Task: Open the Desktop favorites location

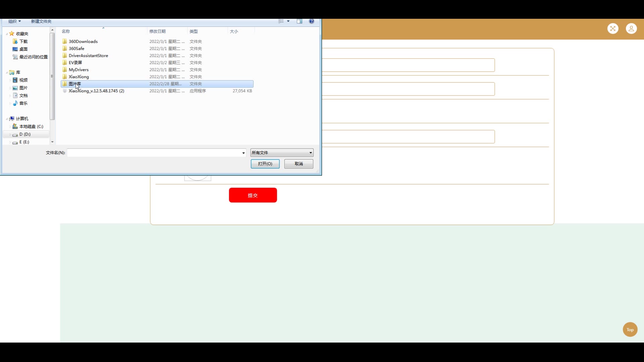Action: tap(23, 49)
